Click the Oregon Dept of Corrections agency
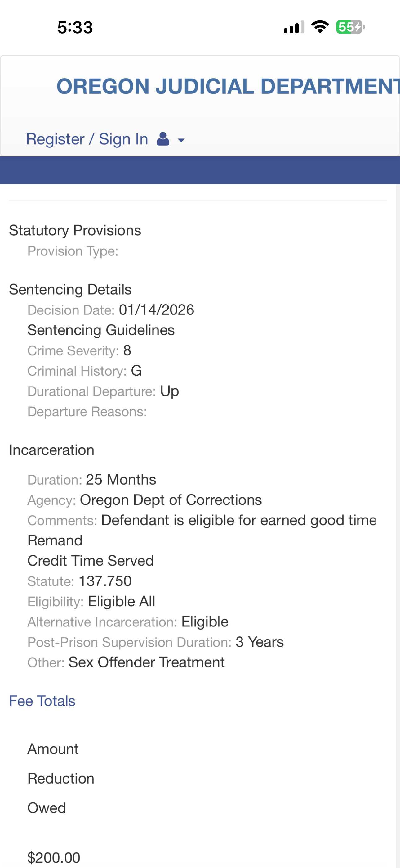This screenshot has width=400, height=868. [171, 500]
